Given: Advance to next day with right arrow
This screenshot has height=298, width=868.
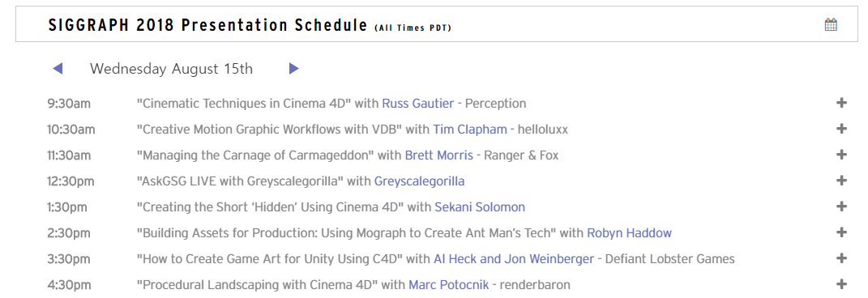Looking at the screenshot, I should click(294, 69).
